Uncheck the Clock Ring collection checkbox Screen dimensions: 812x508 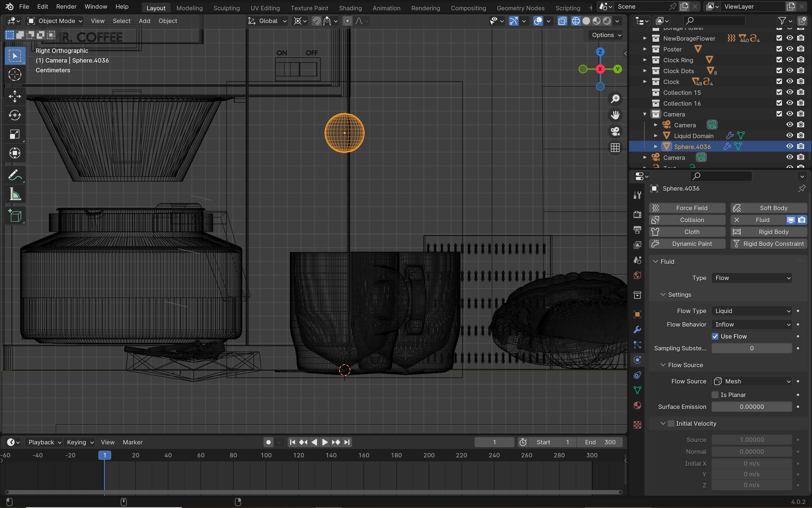(779, 60)
